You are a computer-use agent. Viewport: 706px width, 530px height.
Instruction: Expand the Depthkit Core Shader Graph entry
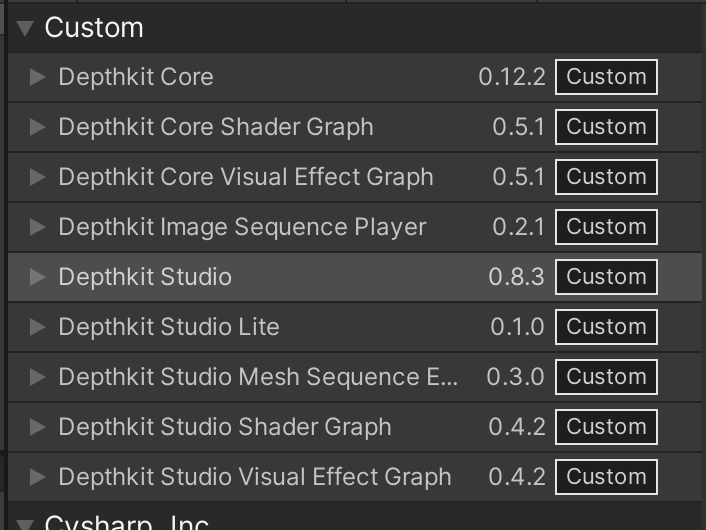[38, 127]
